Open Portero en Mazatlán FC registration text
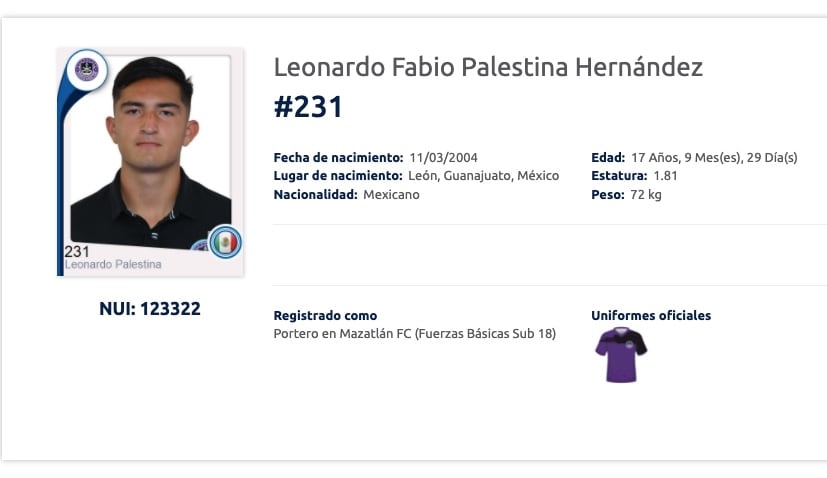 pos(414,333)
